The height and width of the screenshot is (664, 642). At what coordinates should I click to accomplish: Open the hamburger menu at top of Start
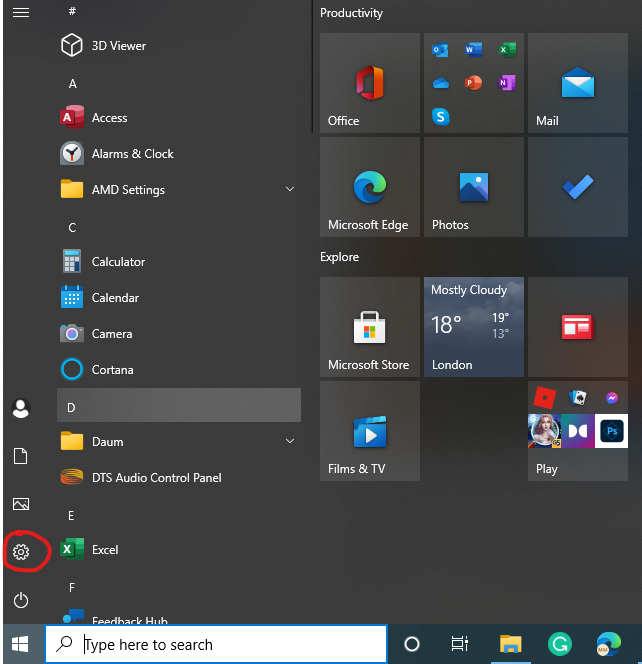pyautogui.click(x=21, y=13)
